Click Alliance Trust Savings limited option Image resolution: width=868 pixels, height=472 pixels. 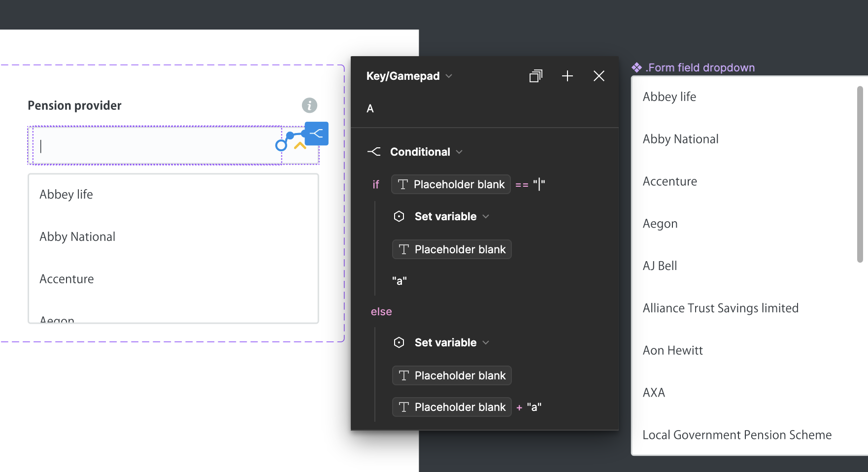[721, 308]
